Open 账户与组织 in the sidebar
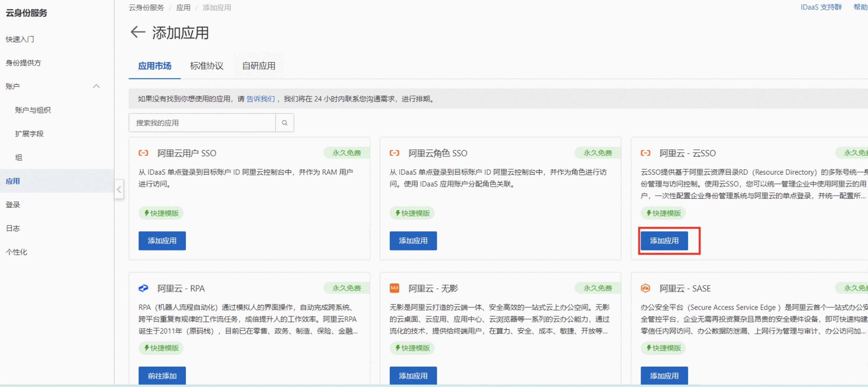868x387 pixels. [x=33, y=110]
